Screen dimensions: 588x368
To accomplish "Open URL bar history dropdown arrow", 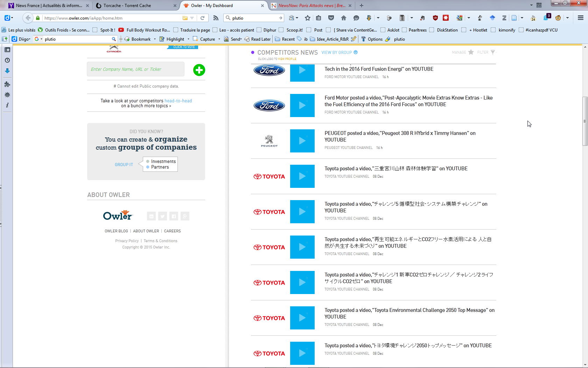I will 192,18.
